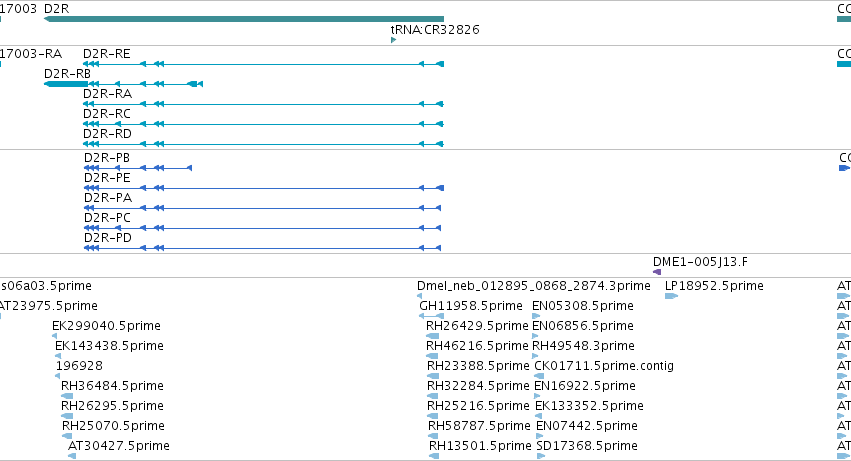Select the tRNA:CR32826 gene feature
The width and height of the screenshot is (851, 461).
(393, 40)
